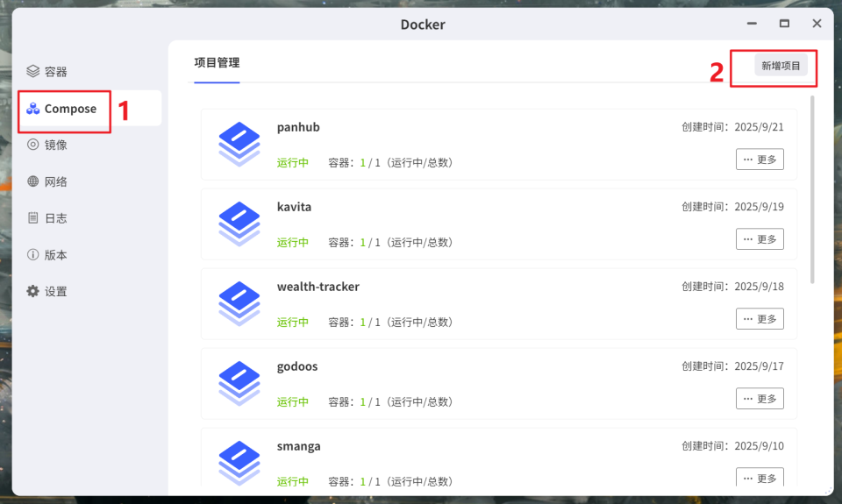This screenshot has width=842, height=504.
Task: Click the panhub project stack icon
Action: (239, 144)
